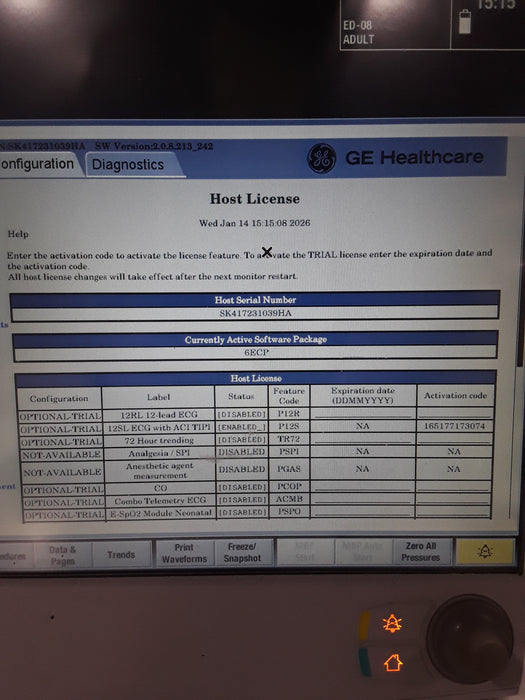This screenshot has width=525, height=700.
Task: Click activation code field for ACMB row
Action: (x=454, y=498)
